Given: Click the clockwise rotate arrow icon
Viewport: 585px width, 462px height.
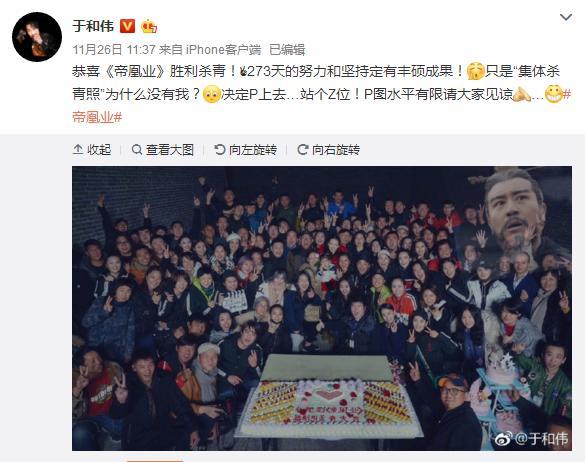Looking at the screenshot, I should click(303, 150).
